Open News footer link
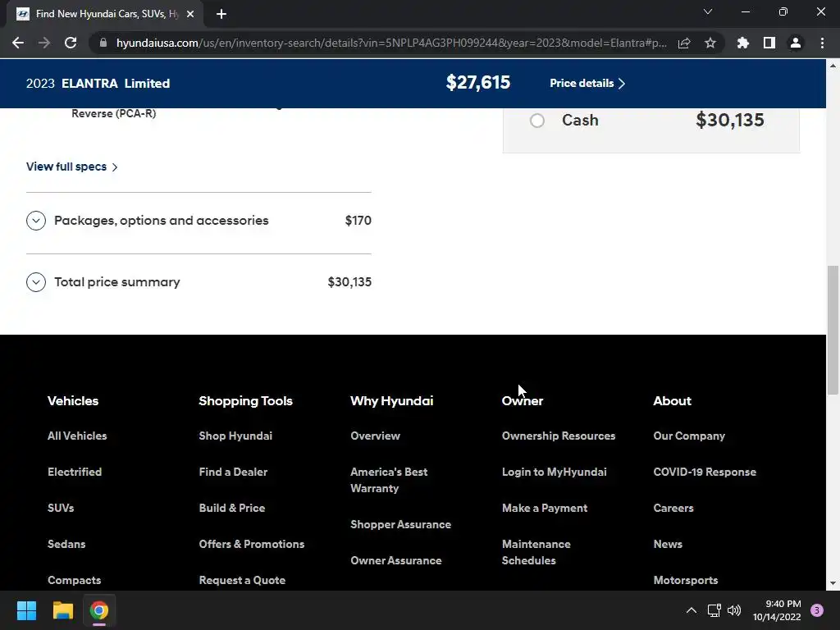This screenshot has height=630, width=840. click(x=668, y=544)
